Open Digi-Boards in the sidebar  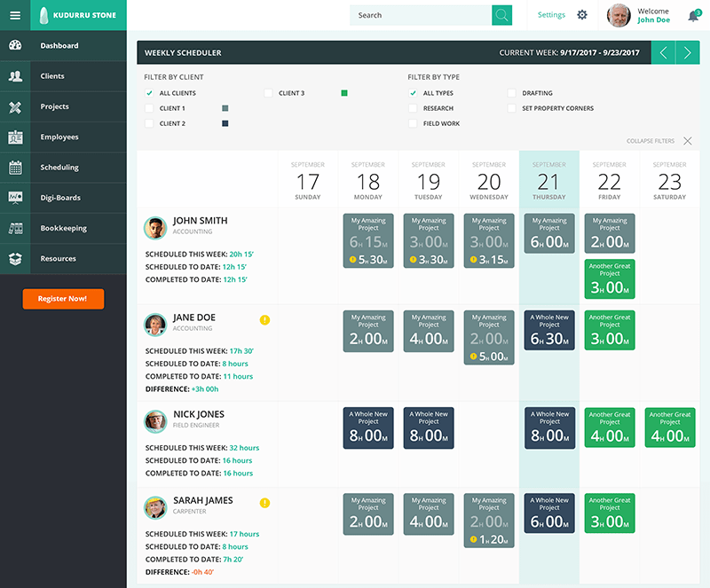pos(63,198)
